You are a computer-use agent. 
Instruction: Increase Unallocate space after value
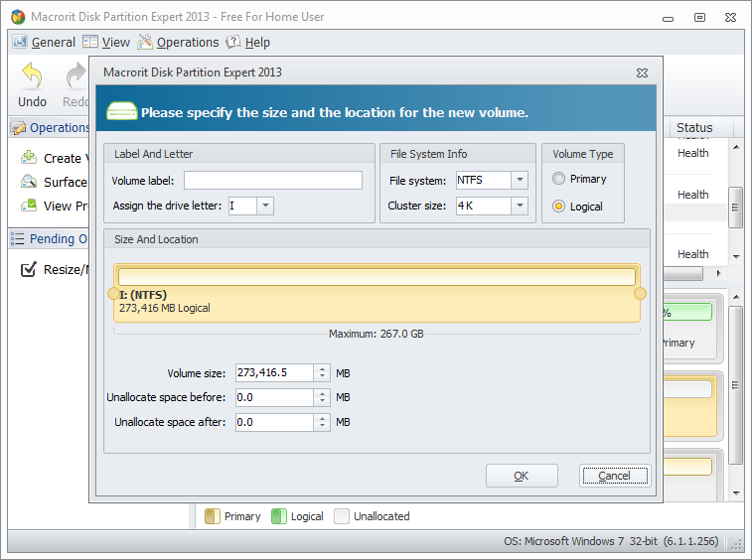[322, 418]
